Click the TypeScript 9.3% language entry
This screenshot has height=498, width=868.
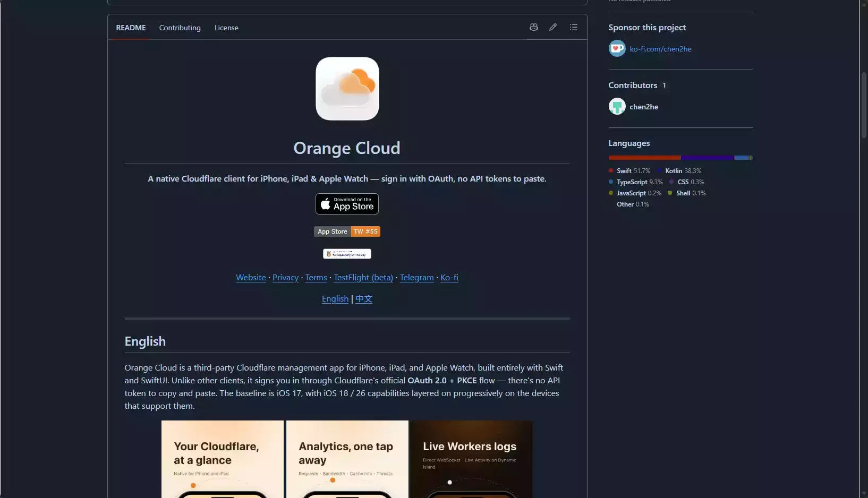[x=636, y=182]
